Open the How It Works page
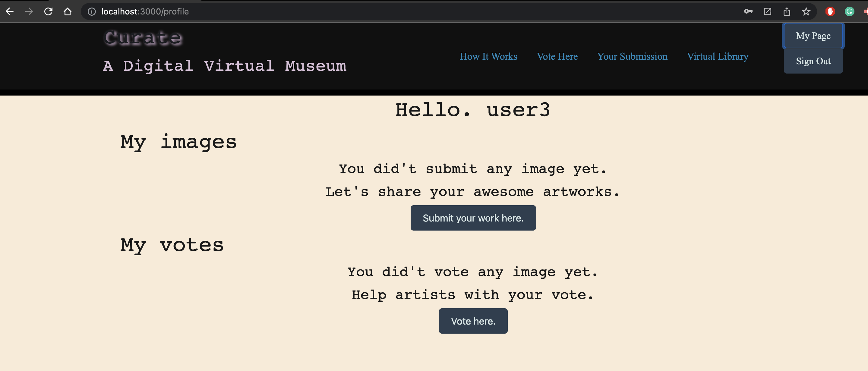Screen dimensions: 868x371 pos(488,56)
